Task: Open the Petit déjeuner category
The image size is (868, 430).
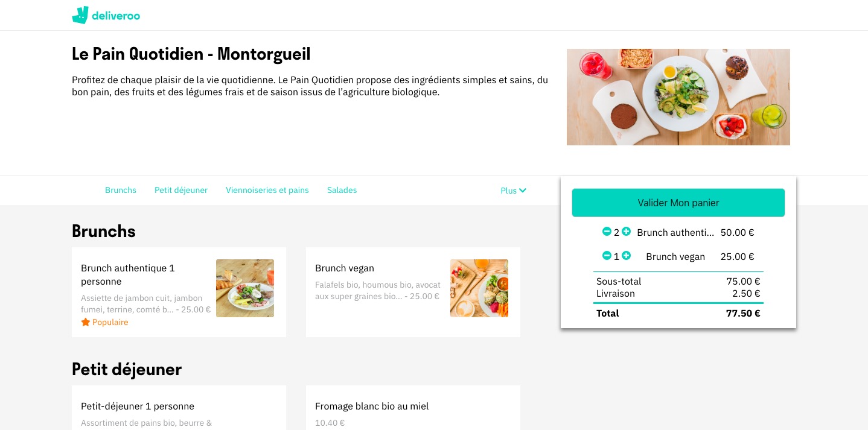Action: (181, 190)
